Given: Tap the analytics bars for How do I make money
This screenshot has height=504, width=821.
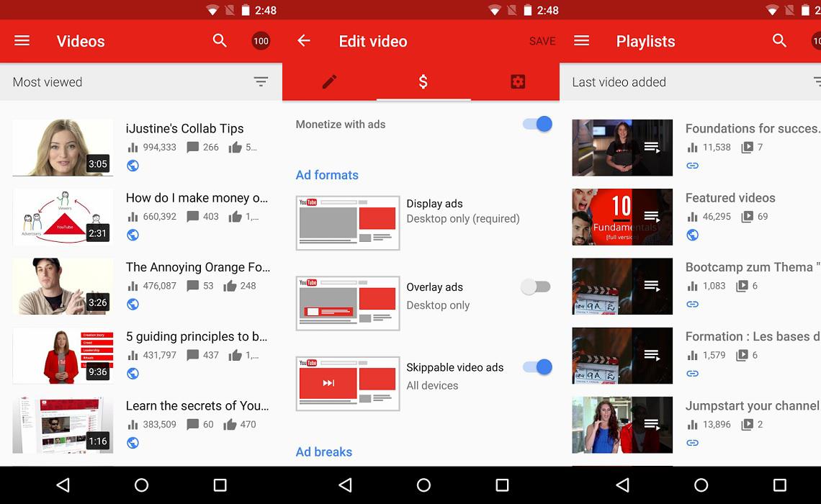Looking at the screenshot, I should click(x=134, y=216).
